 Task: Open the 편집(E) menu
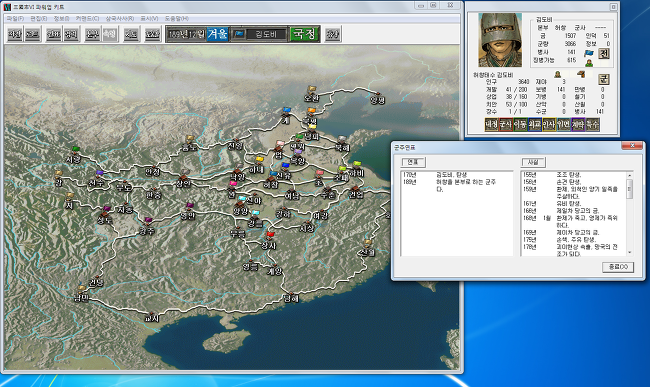tap(39, 18)
